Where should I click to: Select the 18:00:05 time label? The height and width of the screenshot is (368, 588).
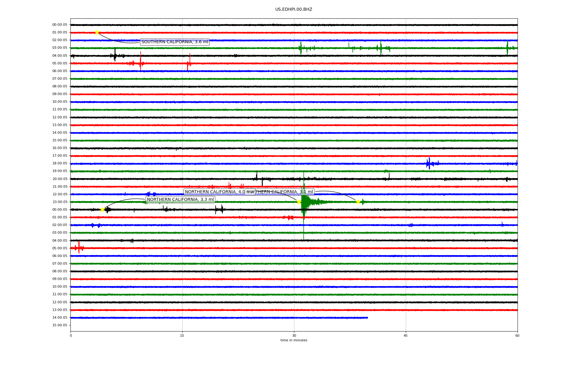click(x=60, y=163)
